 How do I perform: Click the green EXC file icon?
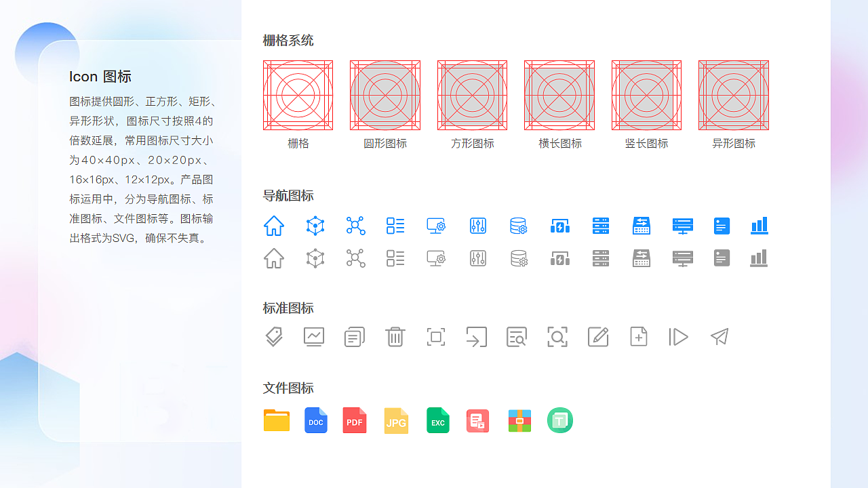pyautogui.click(x=438, y=420)
